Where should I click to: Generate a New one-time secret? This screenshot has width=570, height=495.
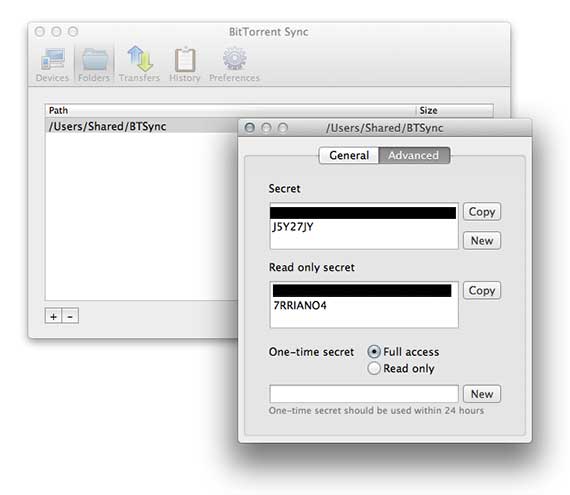482,394
